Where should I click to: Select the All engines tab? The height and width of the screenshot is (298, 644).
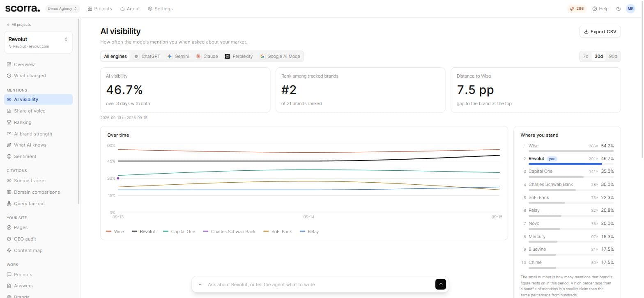click(x=115, y=56)
